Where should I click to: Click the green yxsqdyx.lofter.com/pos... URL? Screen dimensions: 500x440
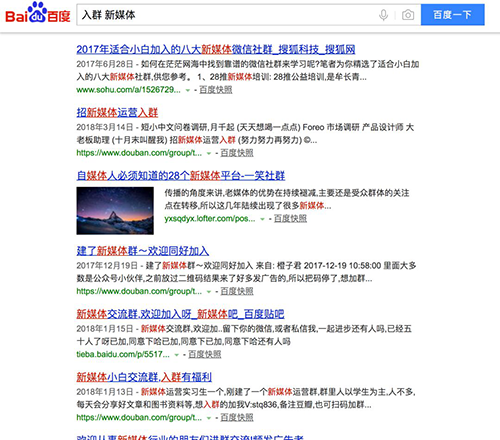point(210,219)
